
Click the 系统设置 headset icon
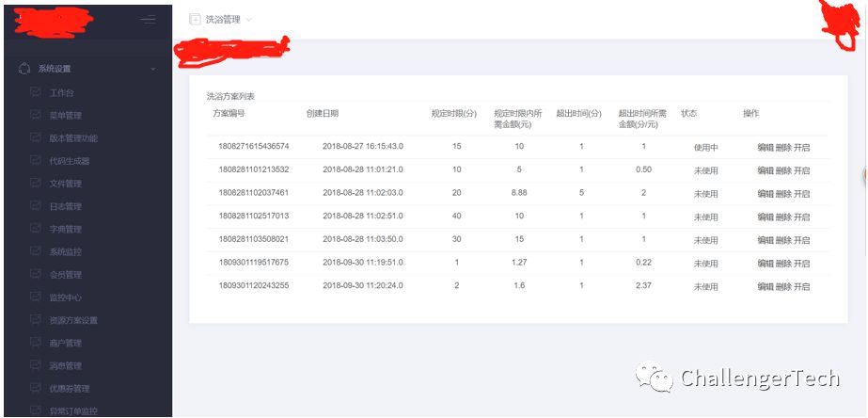(24, 69)
